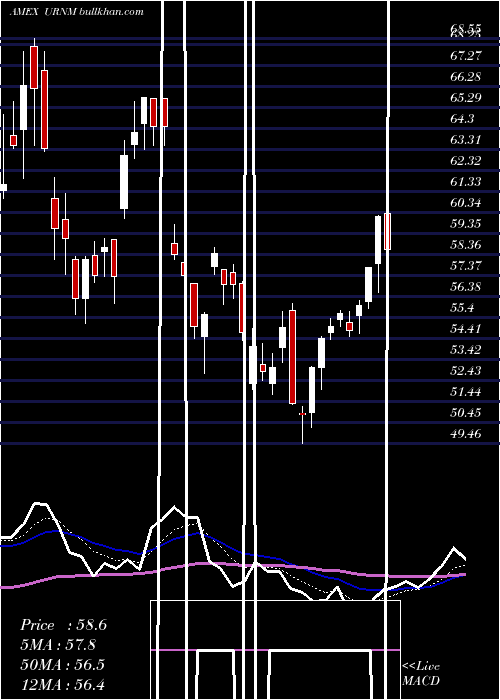Screen dimensions: 500x700
Task: Select the 64.3 price axis label
Action: point(462,118)
